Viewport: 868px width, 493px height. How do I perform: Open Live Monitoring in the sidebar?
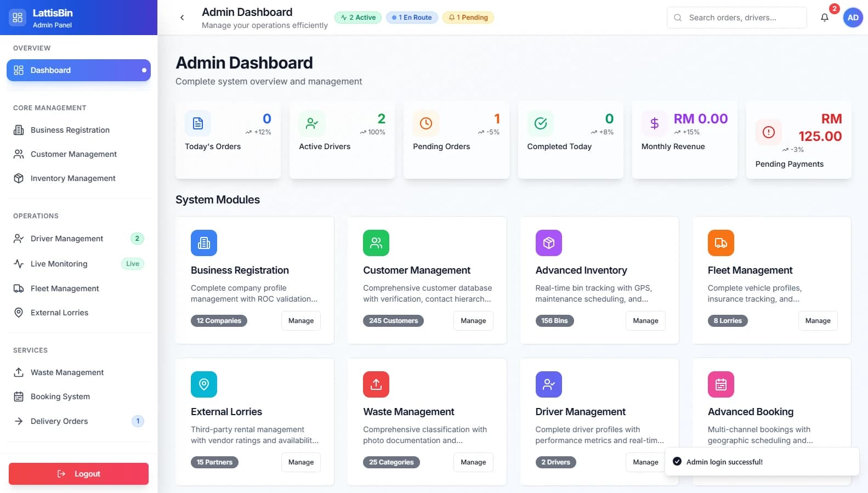coord(59,264)
